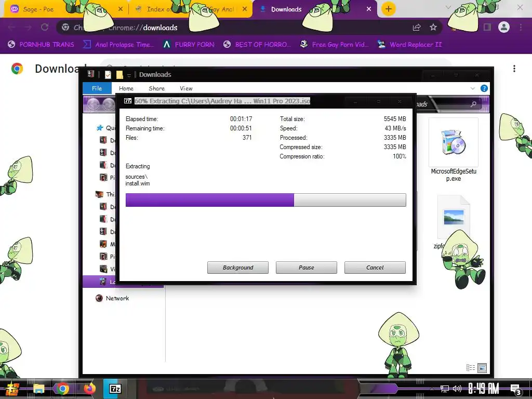The height and width of the screenshot is (399, 532).
Task: Open Chrome tab search chevron
Action: pos(448,7)
